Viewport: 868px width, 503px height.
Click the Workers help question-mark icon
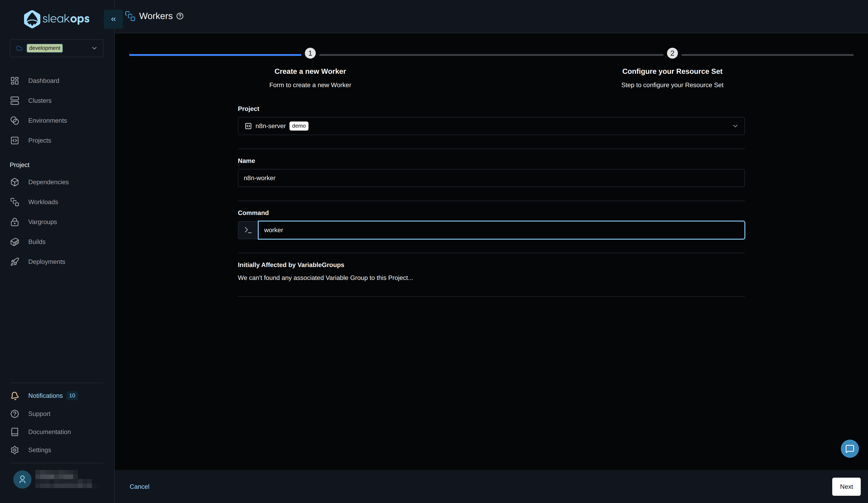180,16
